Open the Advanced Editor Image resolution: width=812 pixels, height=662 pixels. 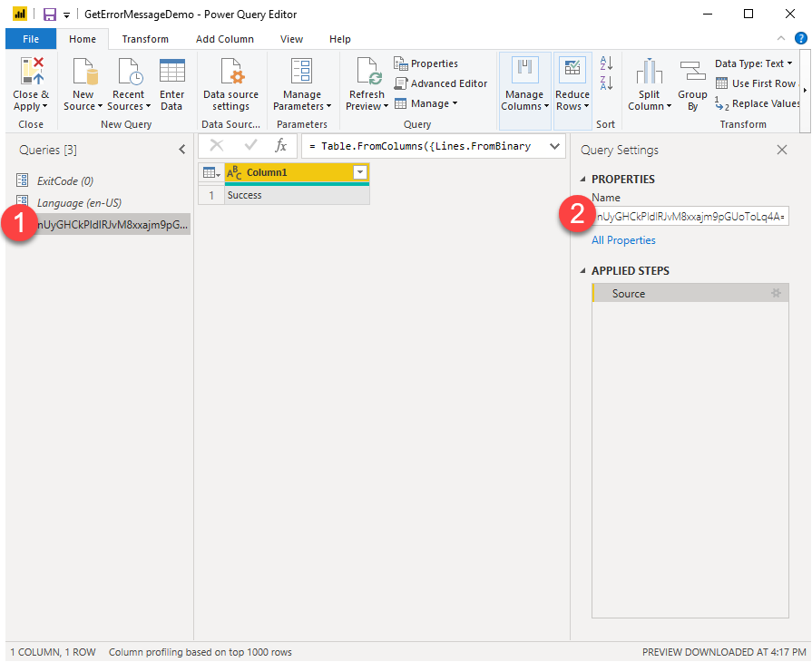point(441,83)
